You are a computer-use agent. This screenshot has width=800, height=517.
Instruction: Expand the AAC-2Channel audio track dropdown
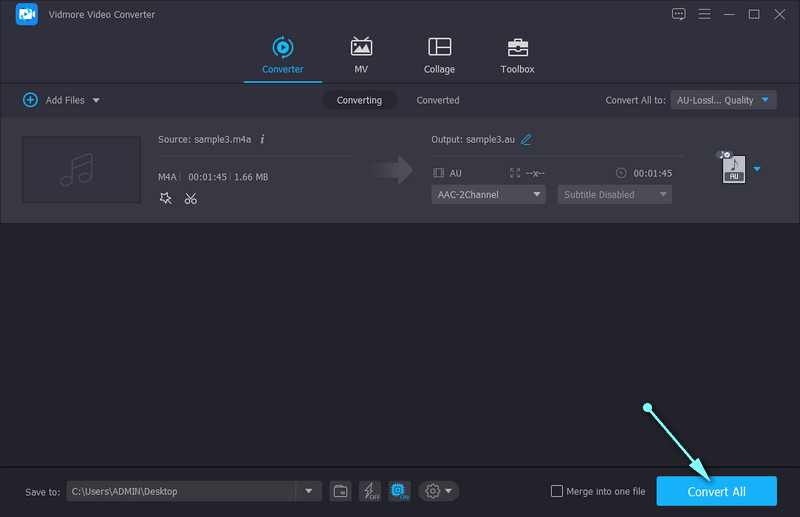[488, 195]
